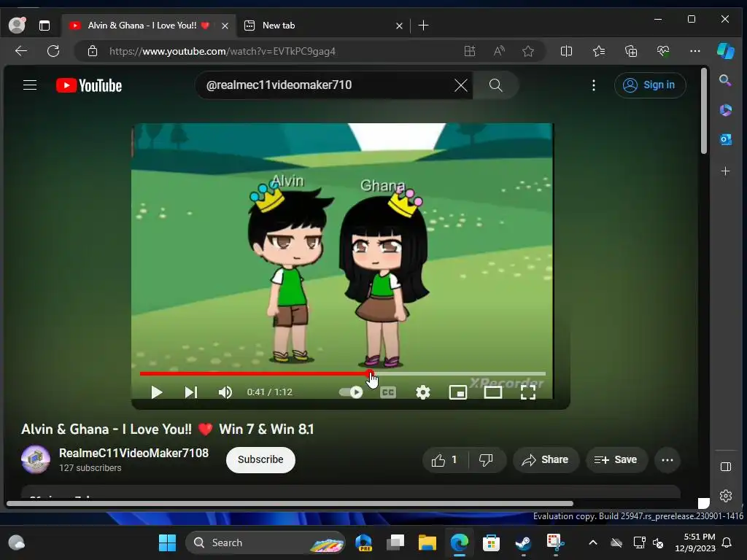Screen dimensions: 747x560
Task: Open the YouTube hamburger guide menu
Action: [30, 85]
